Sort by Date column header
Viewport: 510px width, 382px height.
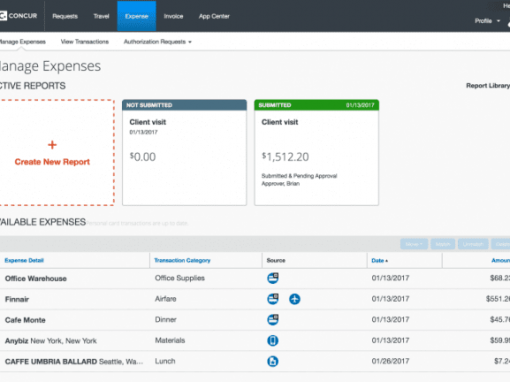click(380, 261)
